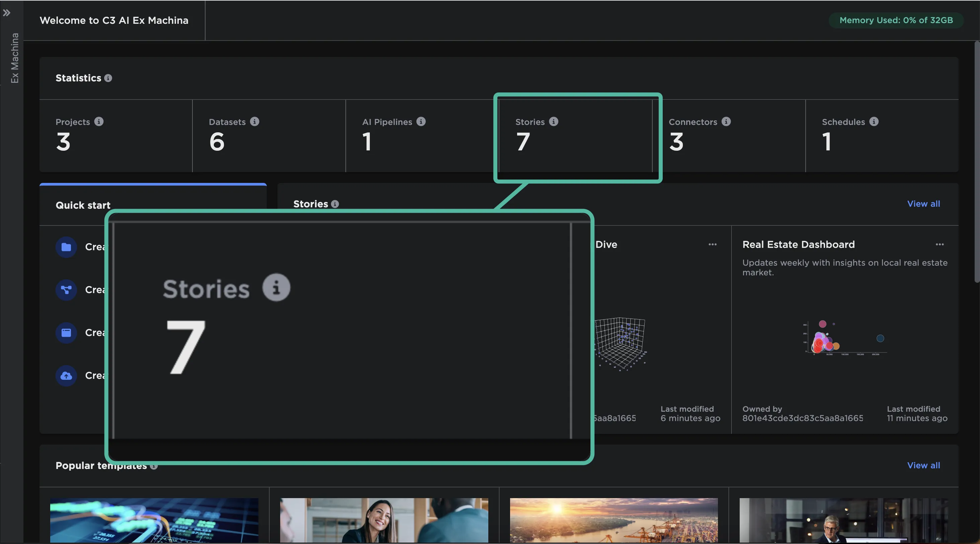
Task: Open the Dive story ellipsis menu
Action: pyautogui.click(x=712, y=245)
